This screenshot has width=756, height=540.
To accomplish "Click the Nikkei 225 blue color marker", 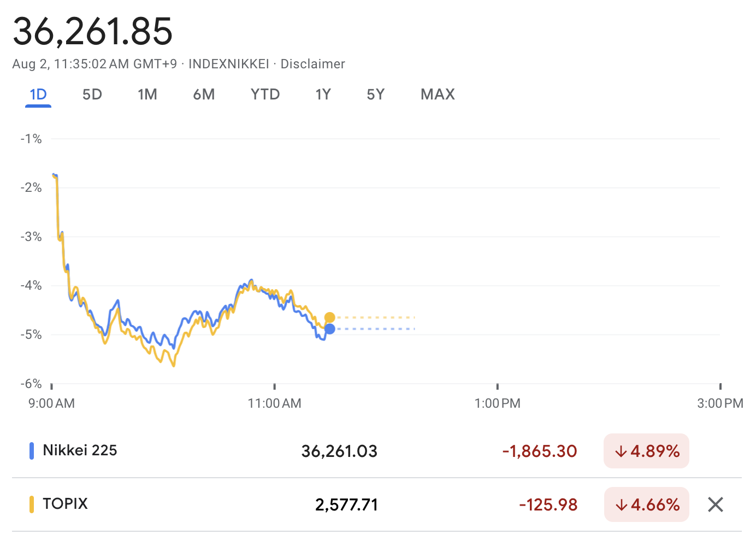I will [32, 451].
